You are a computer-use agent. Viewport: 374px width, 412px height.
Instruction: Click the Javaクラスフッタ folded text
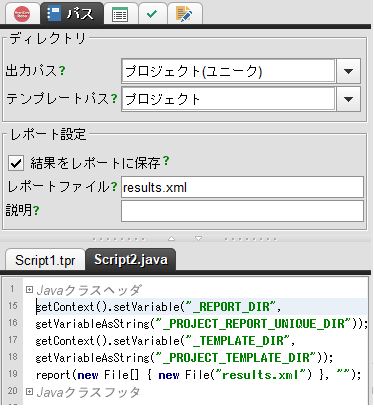[x=88, y=392]
